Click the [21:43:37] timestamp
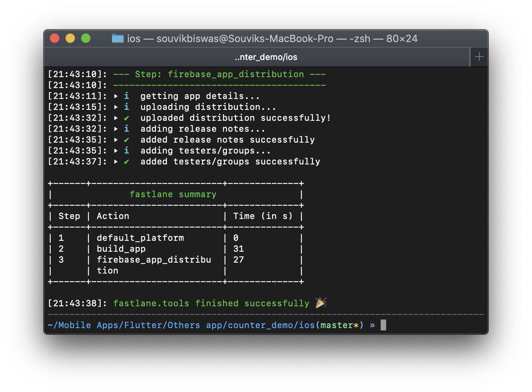Screen dimensions: 532x392 coord(77,161)
